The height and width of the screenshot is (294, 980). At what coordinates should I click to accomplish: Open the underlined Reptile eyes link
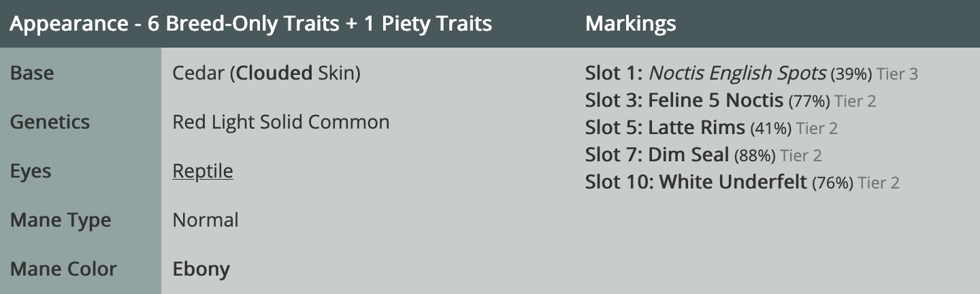point(203,171)
